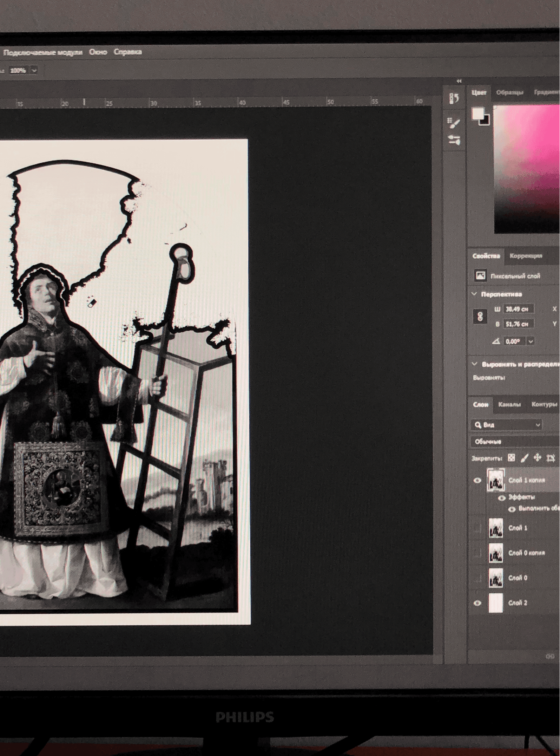Screen dimensions: 560x756
Task: Click the rotation angle icon
Action: coord(496,341)
